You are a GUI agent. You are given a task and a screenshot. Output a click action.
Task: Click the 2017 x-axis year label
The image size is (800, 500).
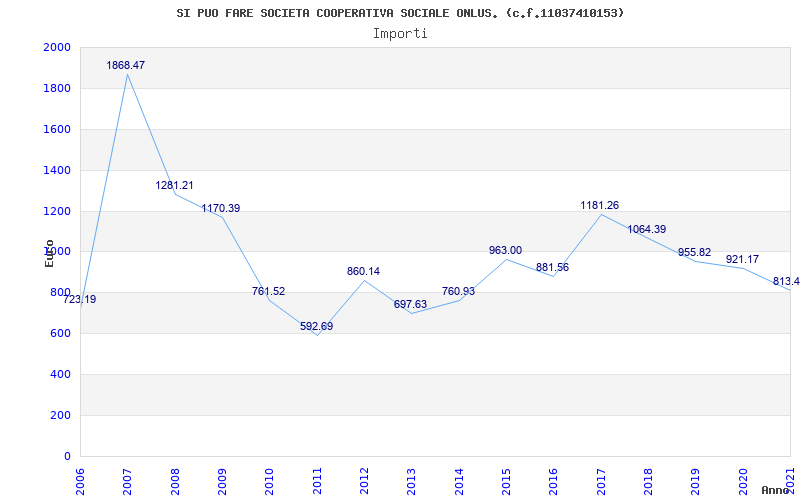(601, 481)
